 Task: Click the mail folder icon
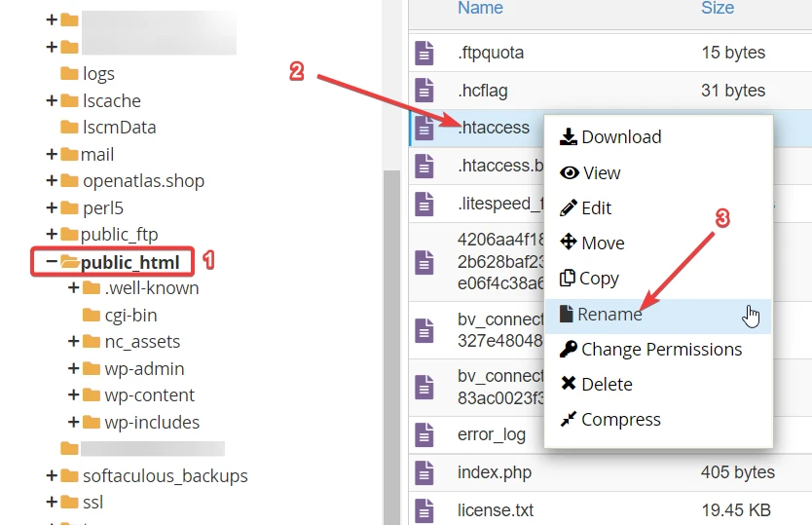tap(69, 154)
